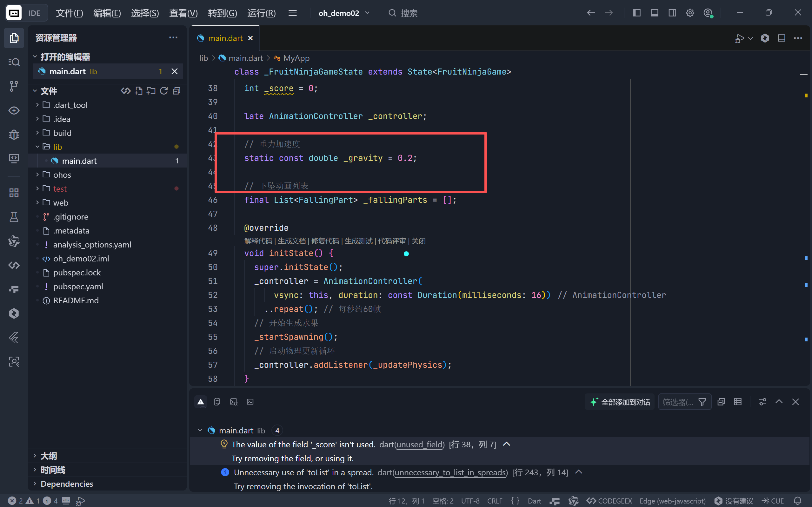Screen dimensions: 812x507
Task: Click notification bell in status bar
Action: tap(798, 501)
